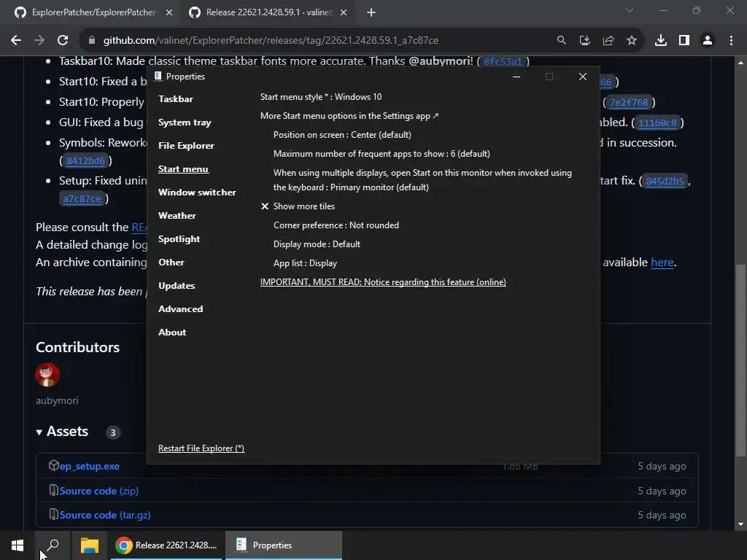Share this page via share icon
This screenshot has width=747, height=560.
(608, 41)
